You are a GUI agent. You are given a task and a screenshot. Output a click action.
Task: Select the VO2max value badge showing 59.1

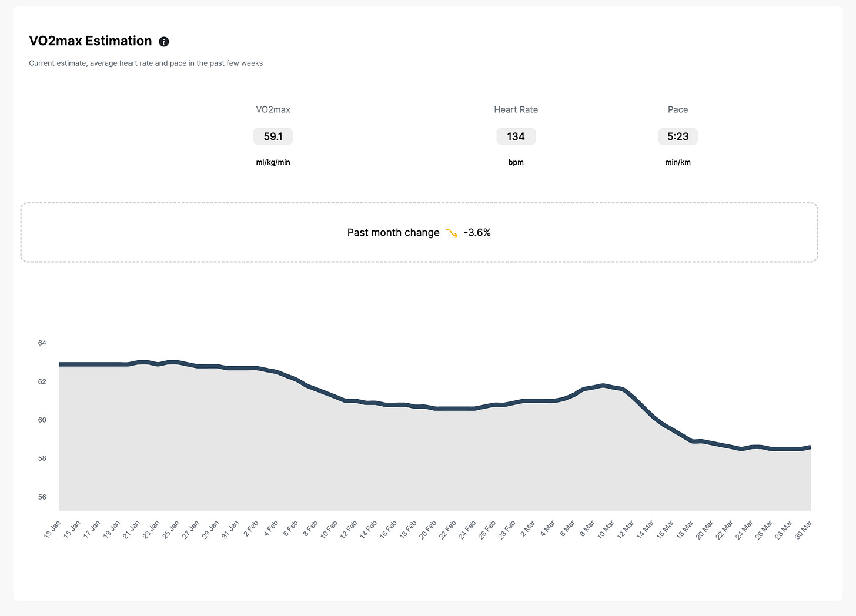[273, 136]
